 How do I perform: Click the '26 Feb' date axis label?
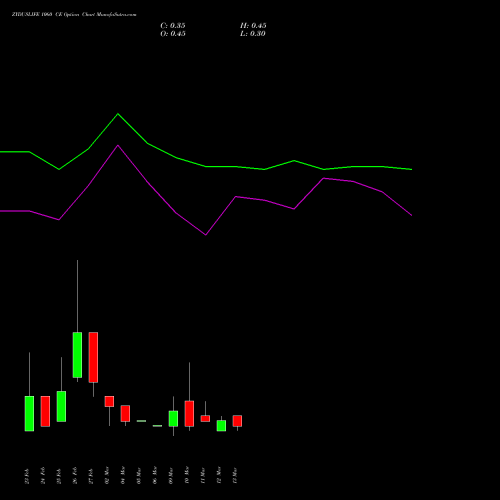[x=75, y=476]
